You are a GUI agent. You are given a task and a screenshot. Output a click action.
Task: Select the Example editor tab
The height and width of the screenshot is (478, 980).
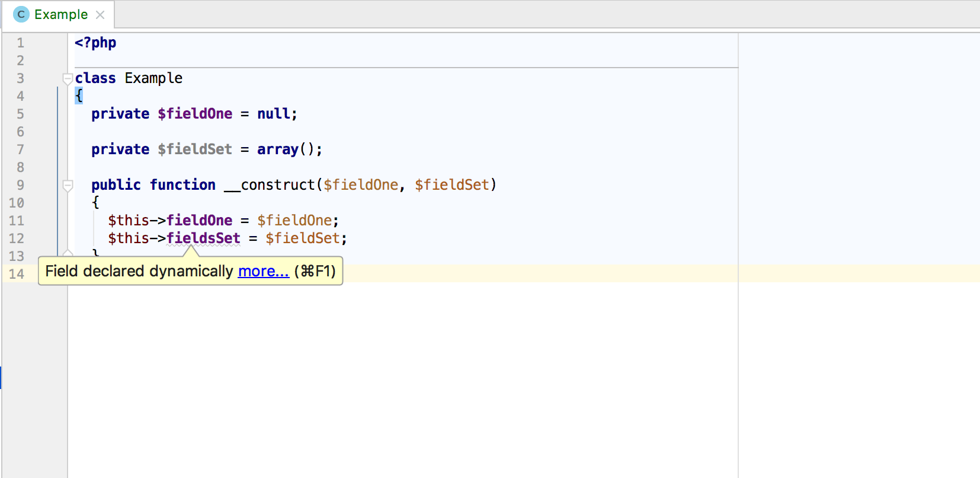point(58,14)
